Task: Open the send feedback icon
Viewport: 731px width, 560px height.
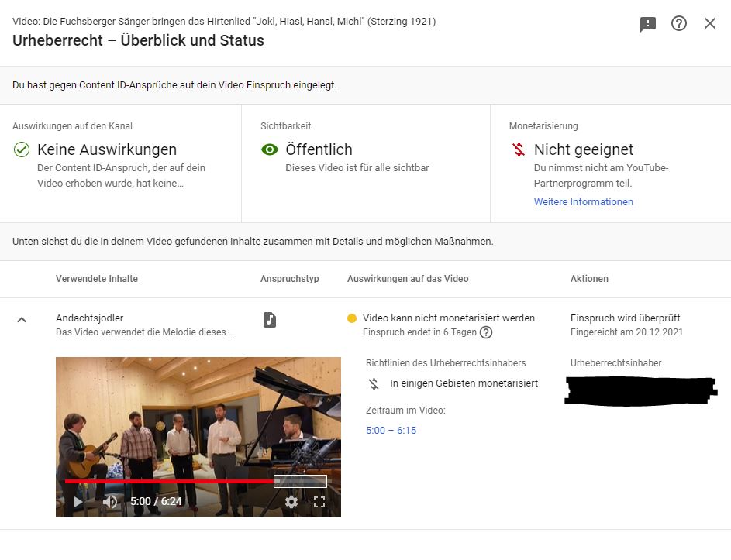Action: click(648, 24)
